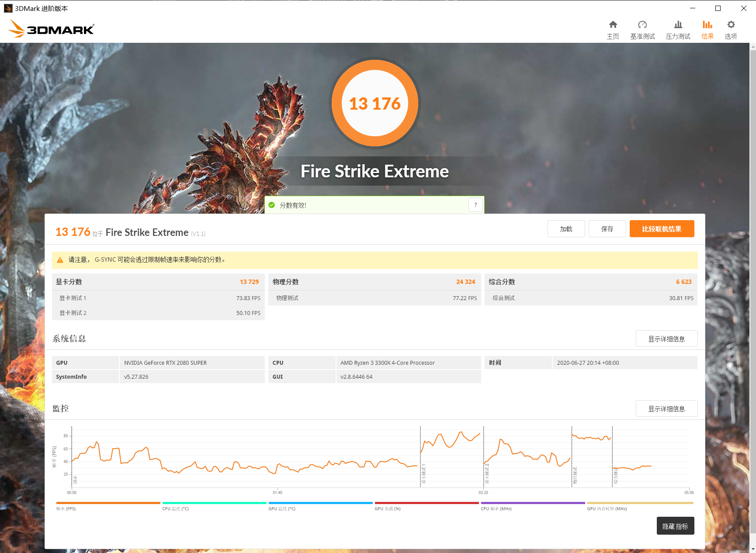Switch to the 压力测试 stress test section
The height and width of the screenshot is (553, 756).
click(678, 30)
